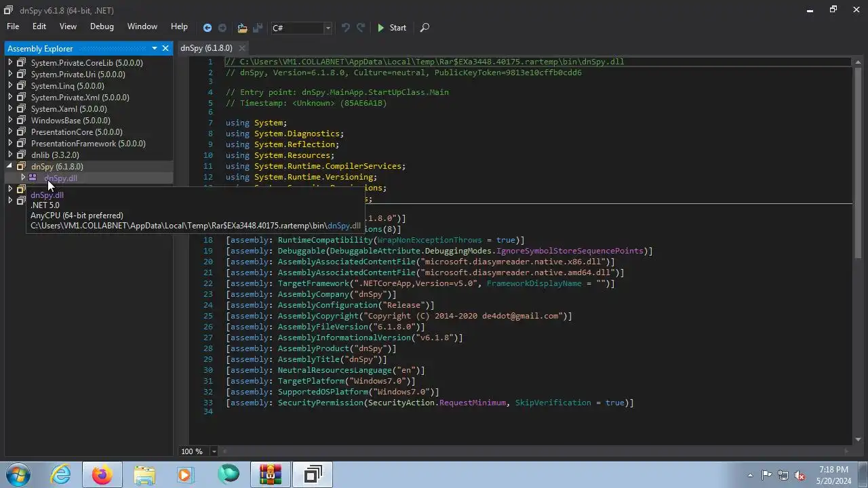Expand System.Private.Uri assembly node
Image resolution: width=868 pixels, height=488 pixels.
(x=10, y=74)
